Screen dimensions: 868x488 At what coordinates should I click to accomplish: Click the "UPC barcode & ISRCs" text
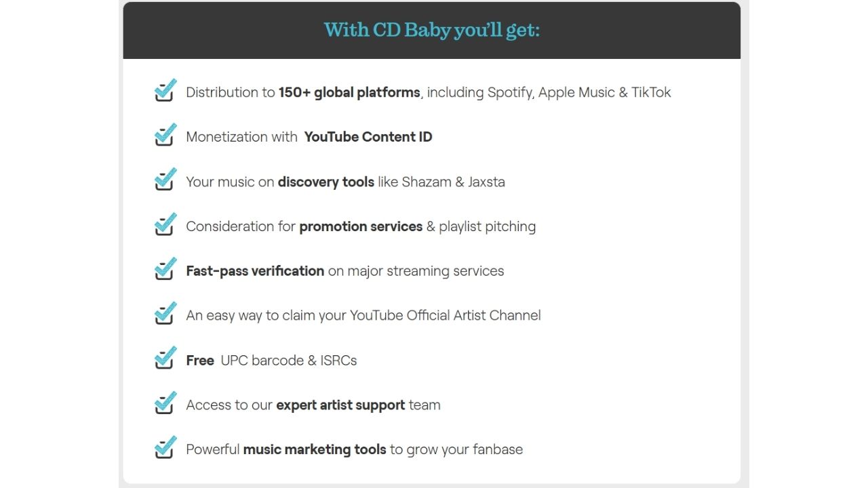[x=289, y=361]
